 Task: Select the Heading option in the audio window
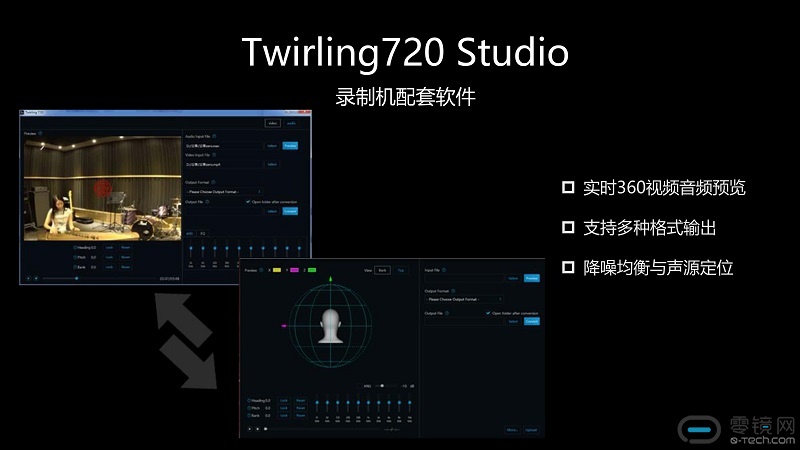pyautogui.click(x=249, y=401)
